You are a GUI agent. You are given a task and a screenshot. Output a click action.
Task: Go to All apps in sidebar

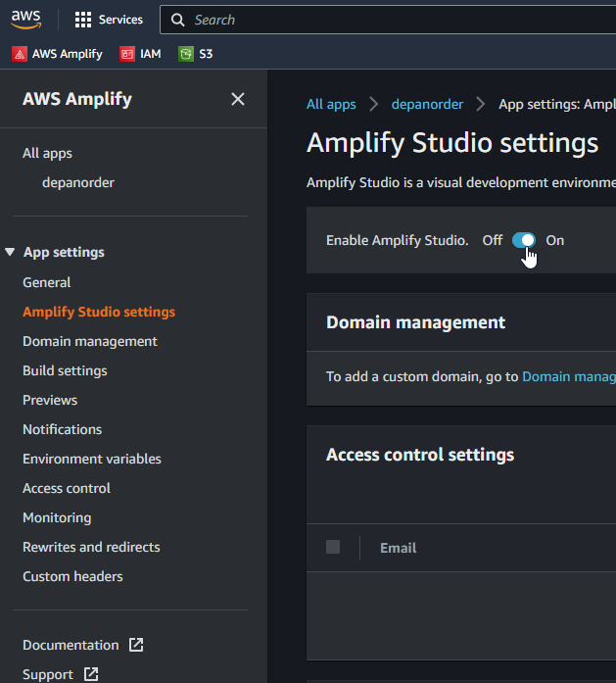47,153
